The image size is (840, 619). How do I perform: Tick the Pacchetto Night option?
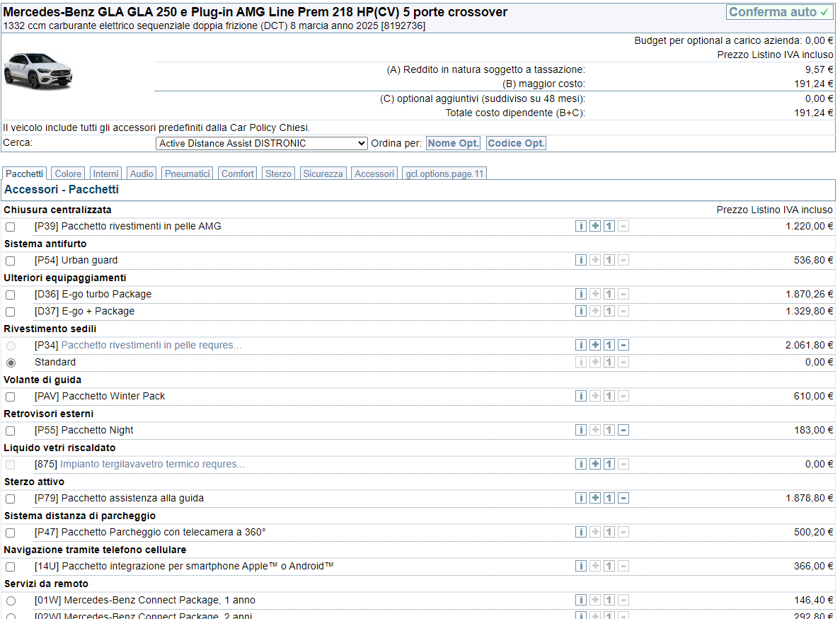click(11, 431)
